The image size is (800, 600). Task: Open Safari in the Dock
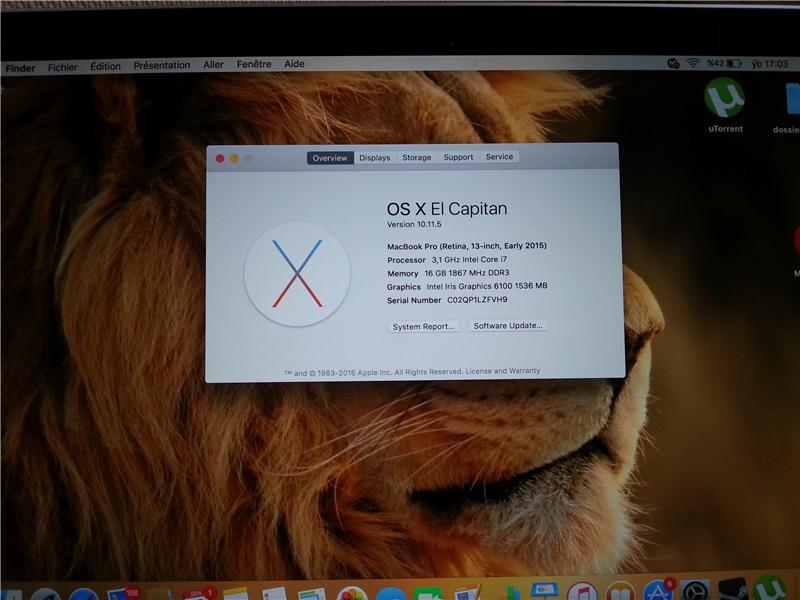point(83,594)
